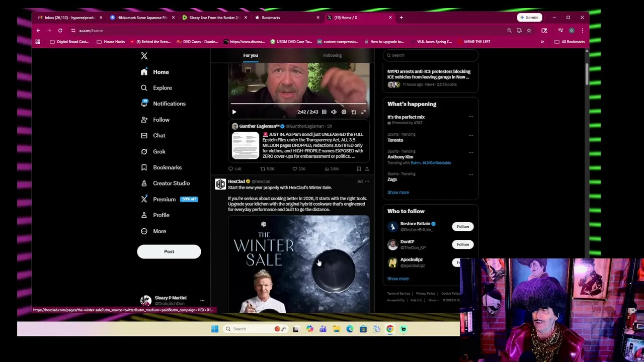Bookmark this page with the star icon

coord(529,31)
